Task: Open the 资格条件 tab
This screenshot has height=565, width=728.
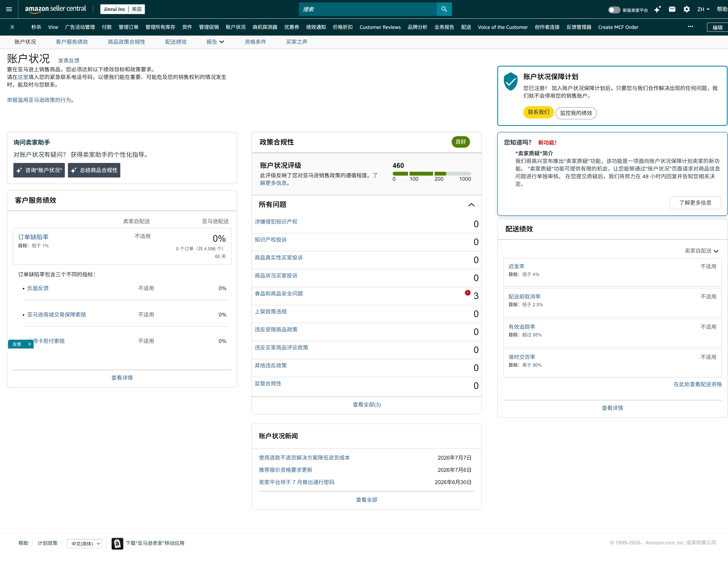Action: coord(255,42)
